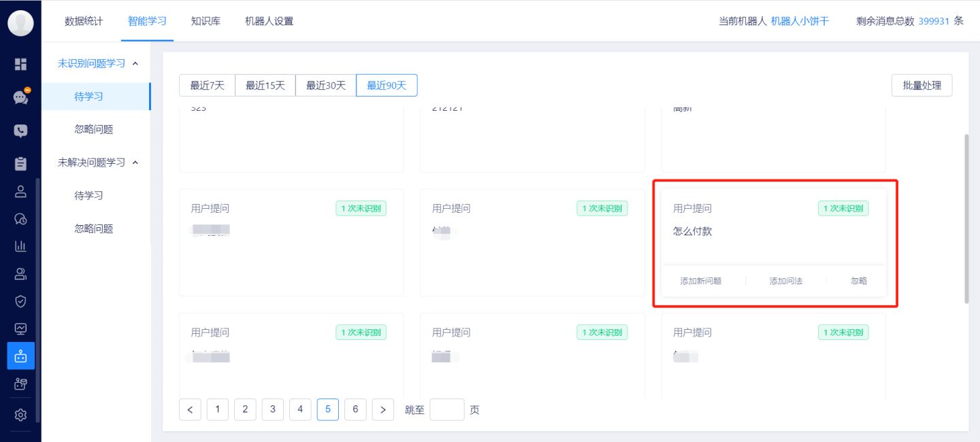Open the clipboard tickets icon in sidebar
This screenshot has width=980, height=442.
[x=20, y=163]
